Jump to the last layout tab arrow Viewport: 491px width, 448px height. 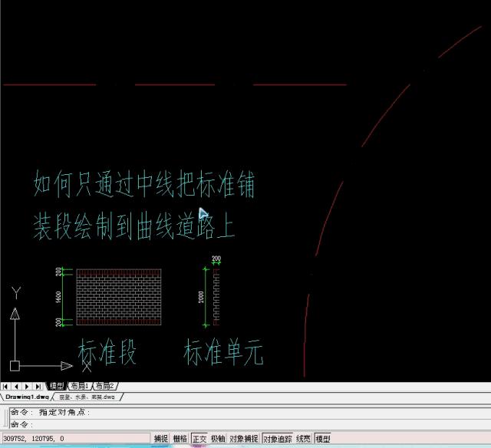click(38, 387)
